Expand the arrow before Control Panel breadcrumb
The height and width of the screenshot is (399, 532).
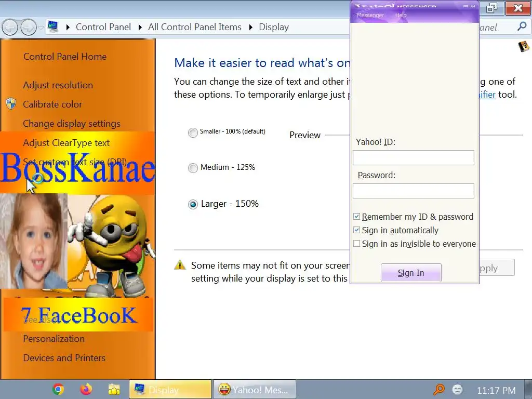[68, 27]
